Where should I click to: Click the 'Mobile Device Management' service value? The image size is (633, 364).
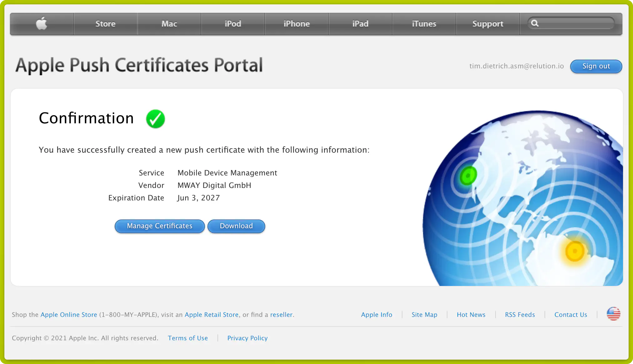(227, 173)
